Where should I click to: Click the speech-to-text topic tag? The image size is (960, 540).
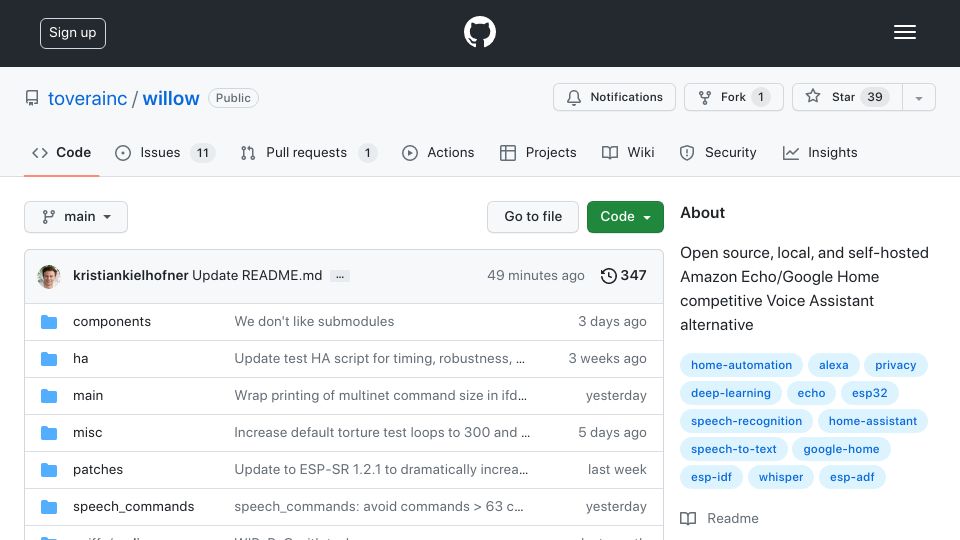[733, 449]
